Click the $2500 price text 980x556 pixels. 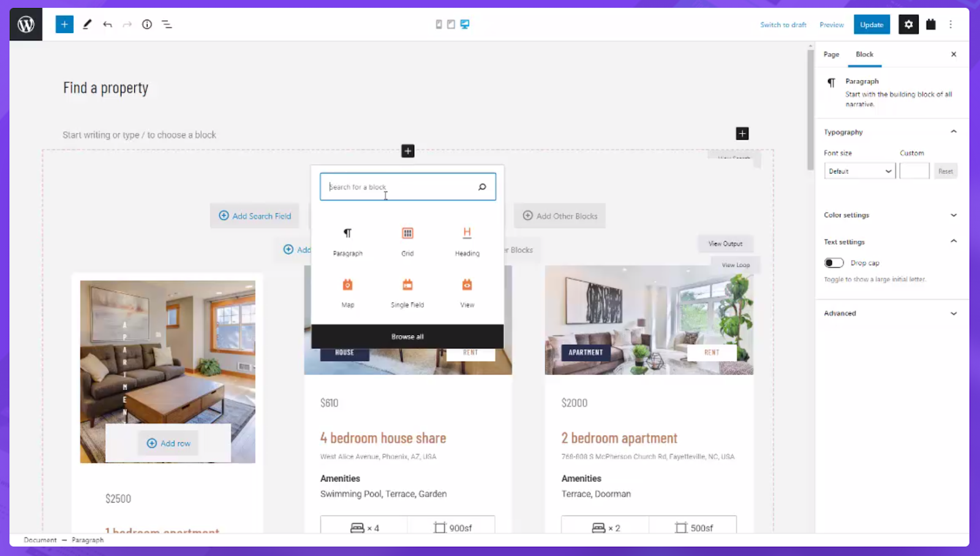[x=118, y=499]
